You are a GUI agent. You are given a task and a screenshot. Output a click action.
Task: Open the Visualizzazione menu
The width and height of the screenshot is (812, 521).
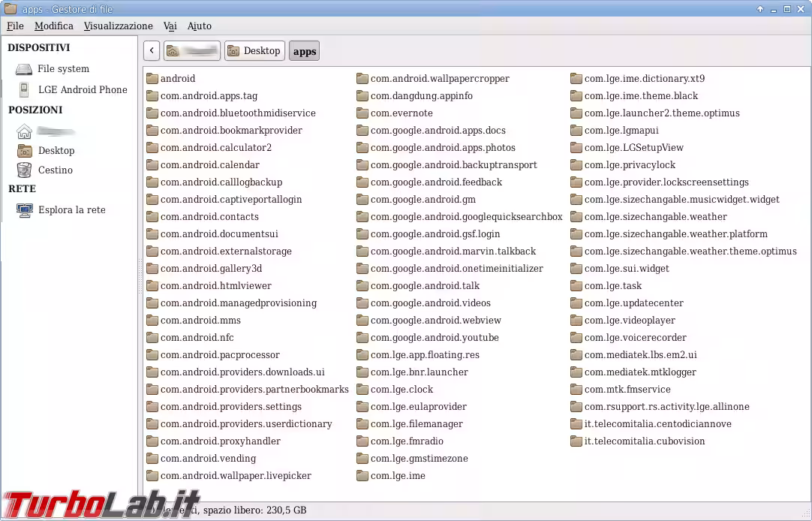coord(118,26)
